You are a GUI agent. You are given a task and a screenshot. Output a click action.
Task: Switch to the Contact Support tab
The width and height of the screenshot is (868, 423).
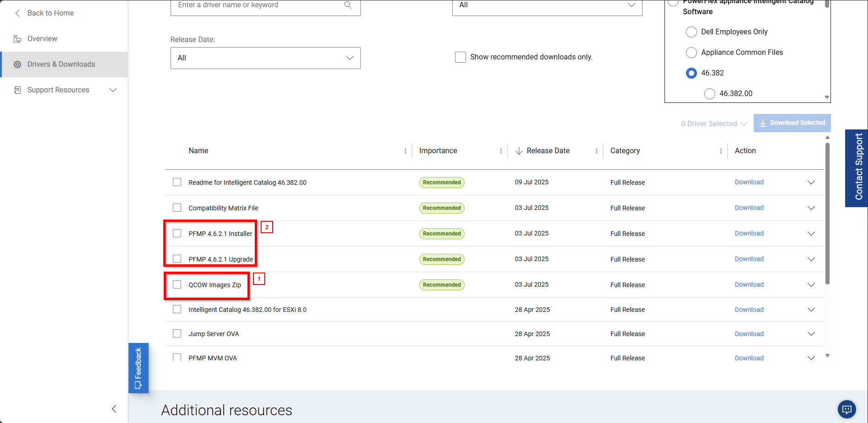pyautogui.click(x=856, y=168)
